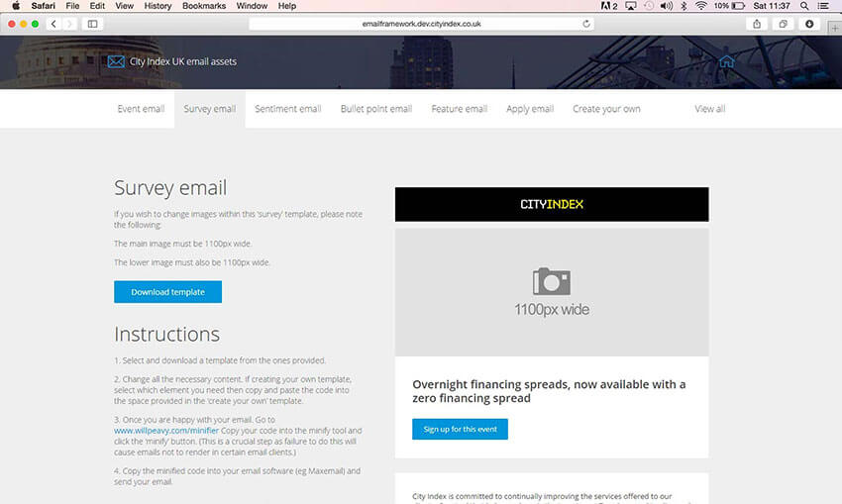Switch to the Sentiment email tab
This screenshot has width=842, height=504.
coord(287,109)
